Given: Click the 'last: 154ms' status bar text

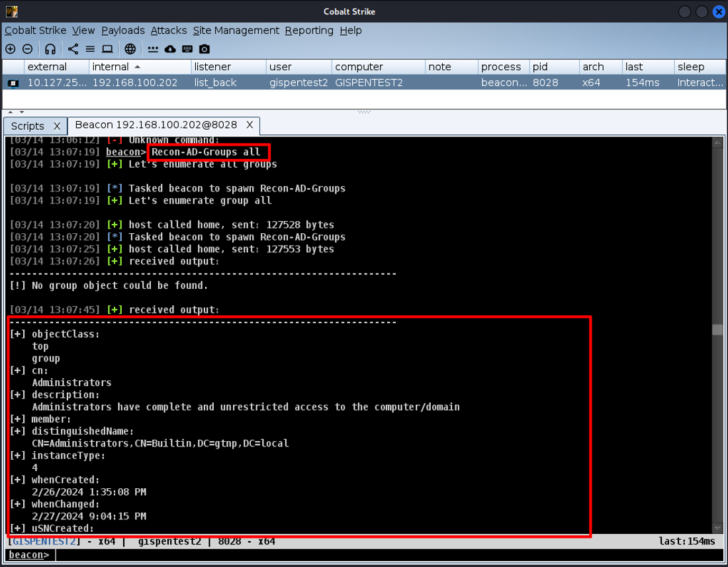Looking at the screenshot, I should coord(687,541).
